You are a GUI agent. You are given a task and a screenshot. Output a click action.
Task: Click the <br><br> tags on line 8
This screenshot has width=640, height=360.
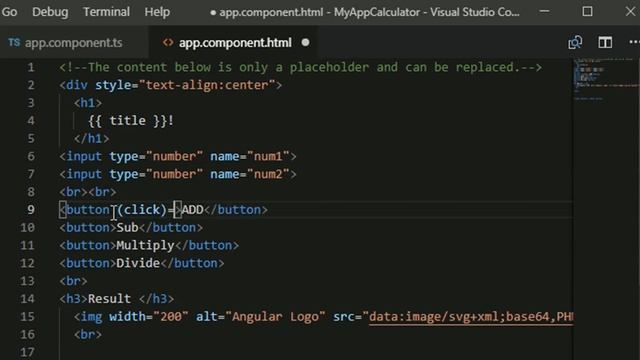point(88,192)
